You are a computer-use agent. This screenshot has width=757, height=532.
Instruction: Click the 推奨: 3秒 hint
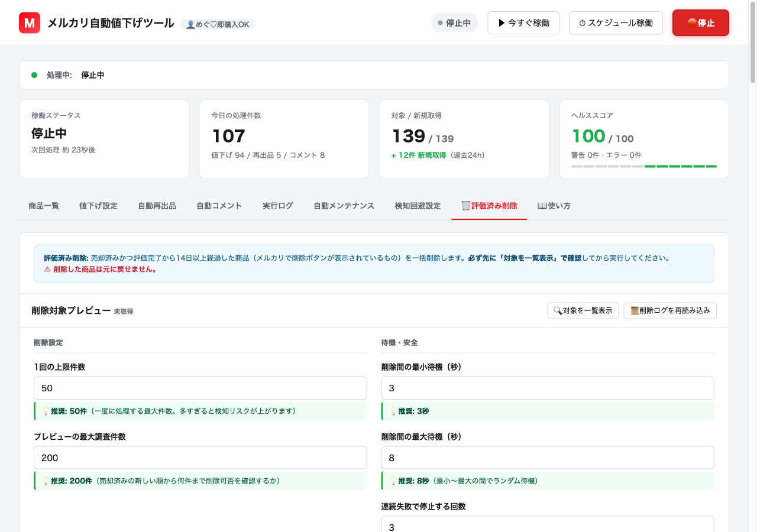point(548,411)
